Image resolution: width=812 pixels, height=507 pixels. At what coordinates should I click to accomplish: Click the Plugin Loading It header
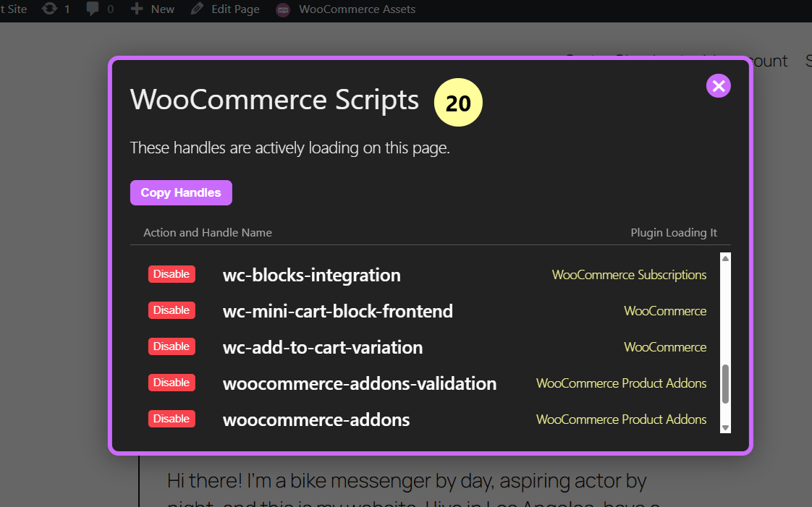(x=674, y=233)
